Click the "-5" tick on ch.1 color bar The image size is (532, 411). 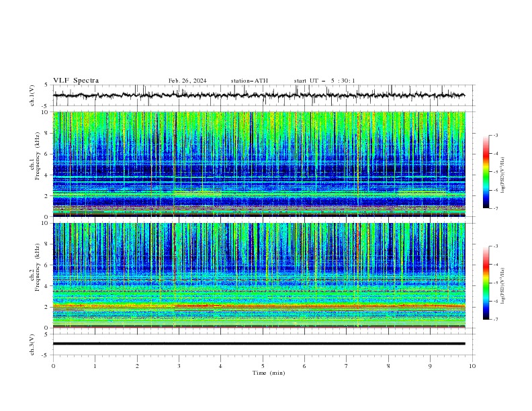point(496,172)
